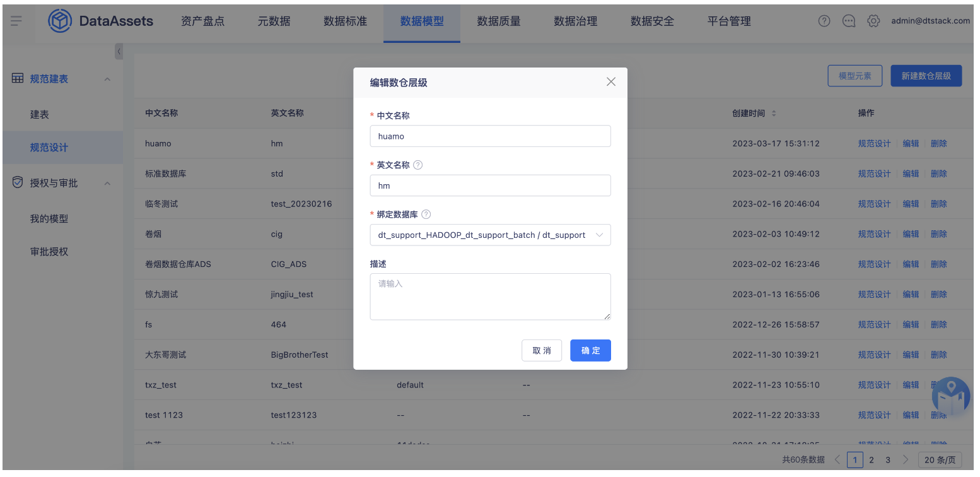Click the 确定 button

590,350
